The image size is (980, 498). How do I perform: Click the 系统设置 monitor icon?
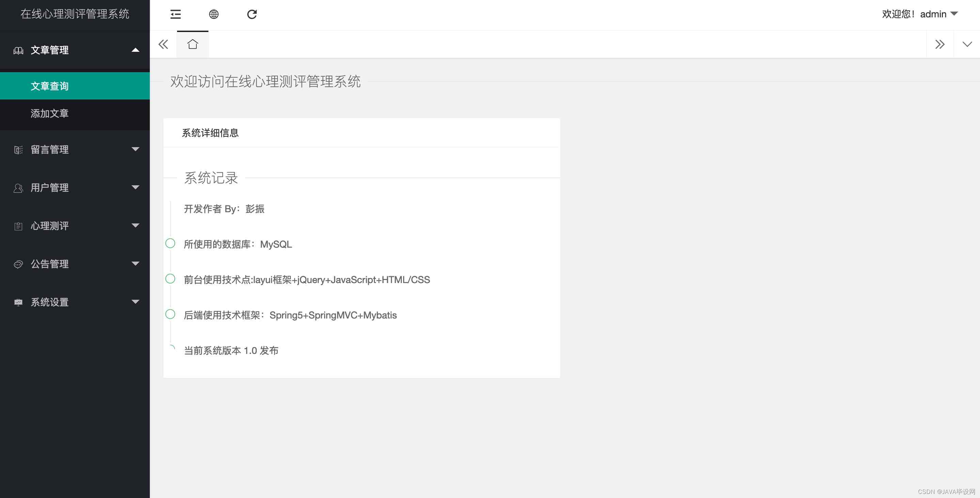pyautogui.click(x=18, y=302)
